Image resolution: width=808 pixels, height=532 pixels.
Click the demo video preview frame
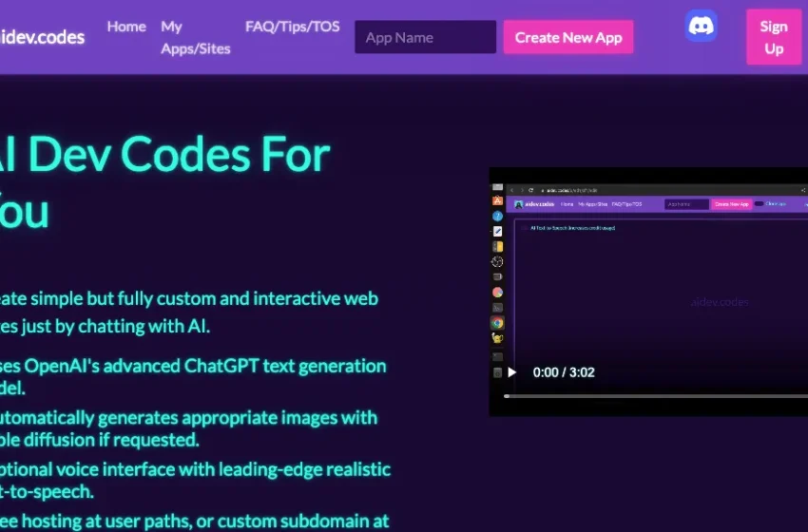click(x=648, y=292)
